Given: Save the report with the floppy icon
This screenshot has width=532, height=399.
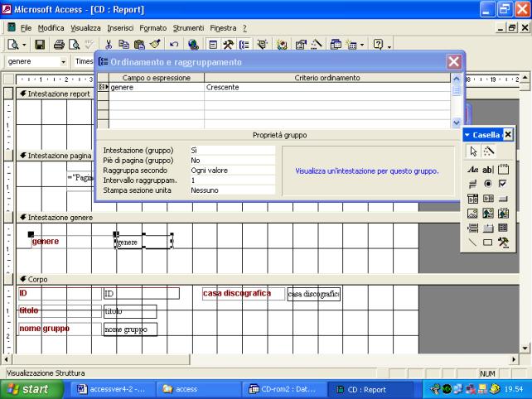Looking at the screenshot, I should pos(40,45).
